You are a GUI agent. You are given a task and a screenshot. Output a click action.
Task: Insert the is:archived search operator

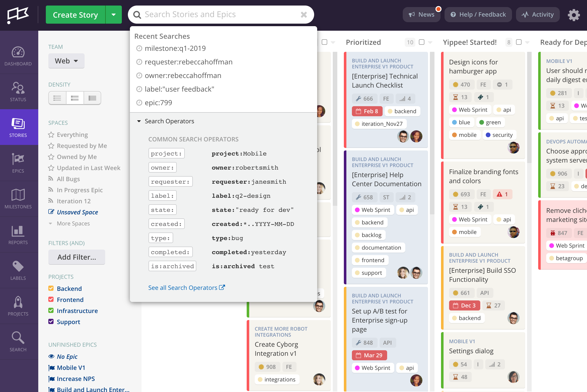pyautogui.click(x=172, y=266)
